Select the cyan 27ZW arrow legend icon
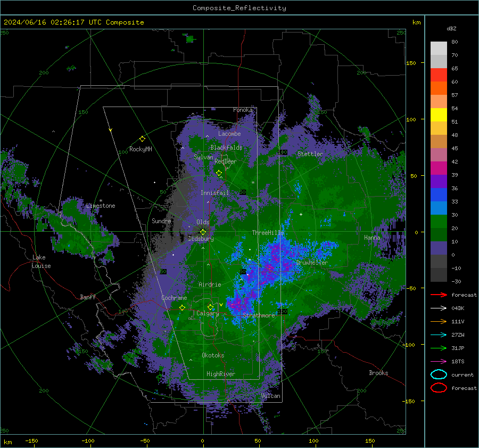Screen dimensions: 479x448 click(439, 335)
